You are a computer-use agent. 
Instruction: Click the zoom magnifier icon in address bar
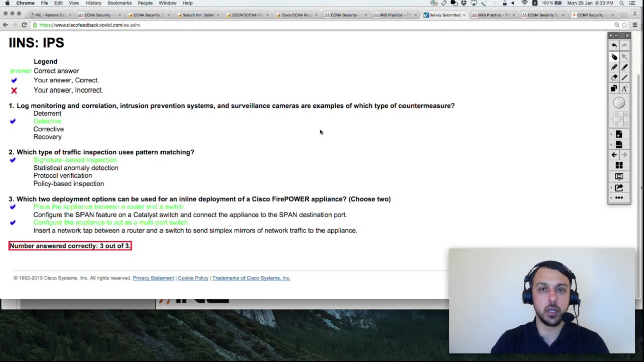[617, 25]
